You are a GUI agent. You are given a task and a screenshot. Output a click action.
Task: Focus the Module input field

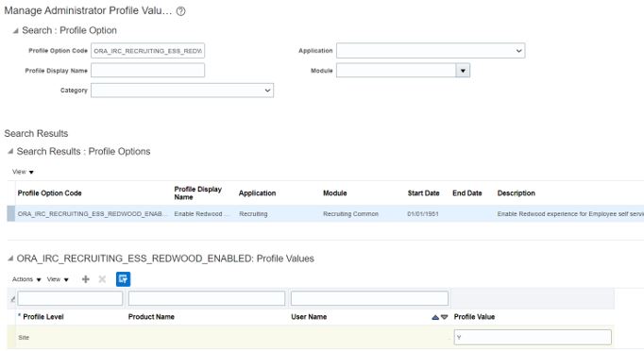[x=396, y=71]
